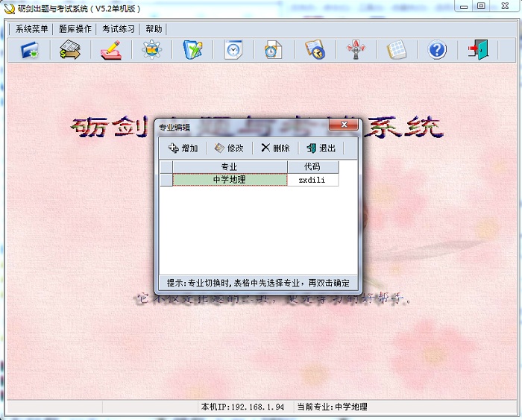The image size is (522, 420).
Task: Select the 中学地理 row in table
Action: (229, 180)
